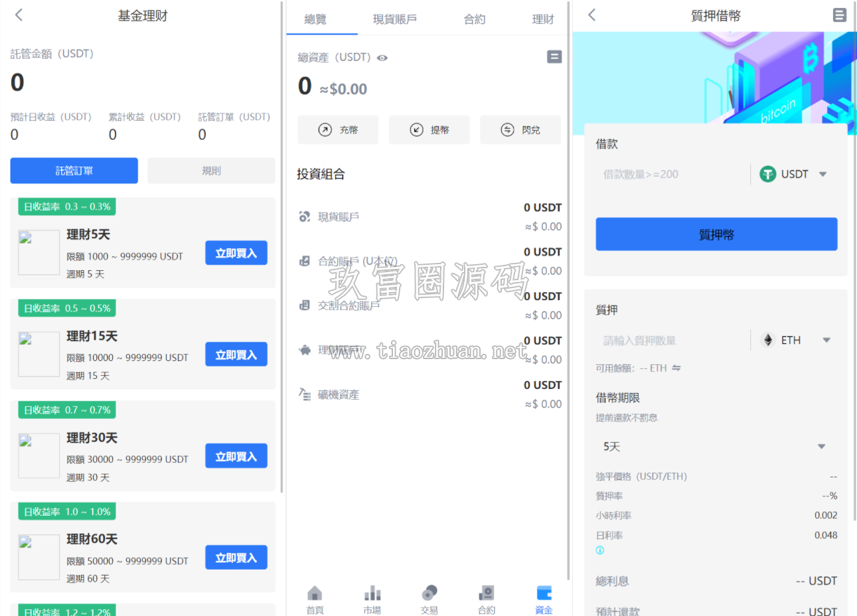857x616 pixels.
Task: Toggle 總資產 balance visibility eye
Action: click(x=382, y=58)
